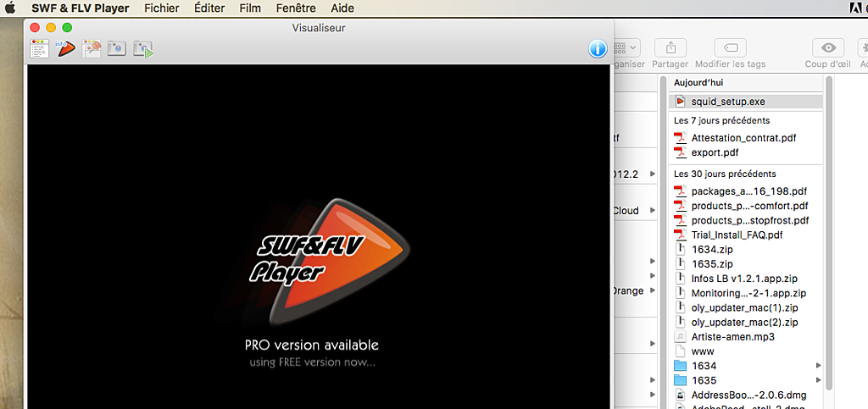Click the Artiste-amen.mp3 music icon
Viewport: 868px width, 409px height.
click(680, 336)
